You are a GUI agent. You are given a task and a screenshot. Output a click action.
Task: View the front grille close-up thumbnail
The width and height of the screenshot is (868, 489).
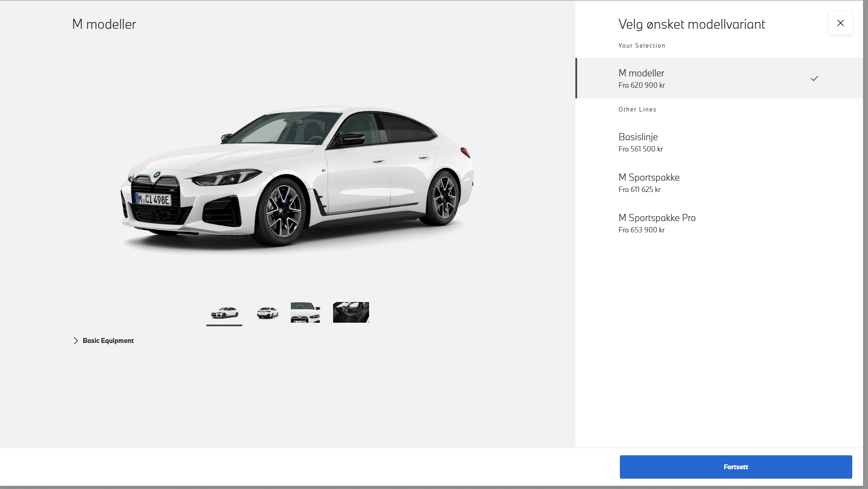tap(306, 312)
